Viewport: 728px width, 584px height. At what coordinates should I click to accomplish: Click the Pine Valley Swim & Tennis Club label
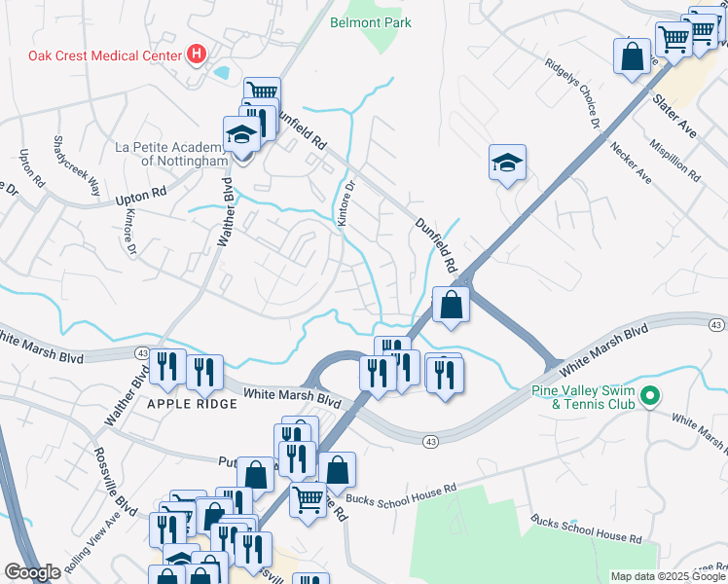click(x=583, y=397)
